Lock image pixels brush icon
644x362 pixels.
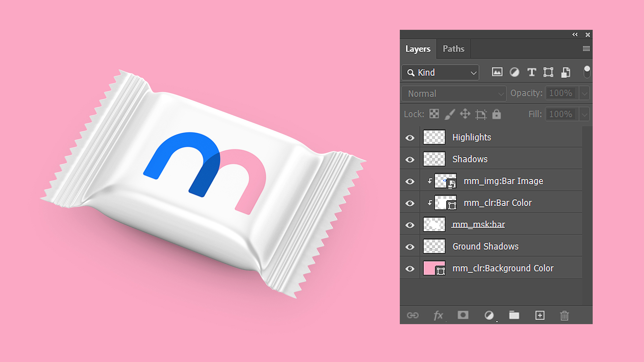click(450, 114)
